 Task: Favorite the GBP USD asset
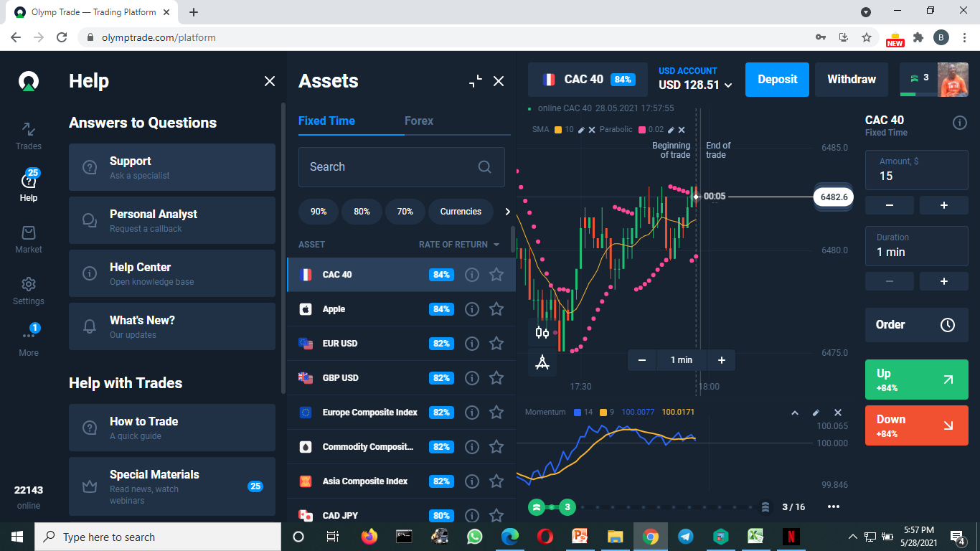click(x=496, y=377)
